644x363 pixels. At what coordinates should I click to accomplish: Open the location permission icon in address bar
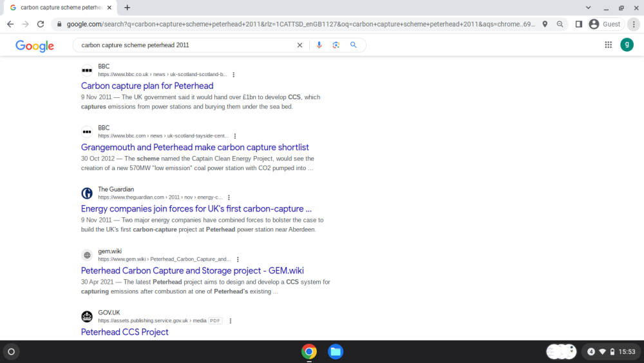(545, 25)
